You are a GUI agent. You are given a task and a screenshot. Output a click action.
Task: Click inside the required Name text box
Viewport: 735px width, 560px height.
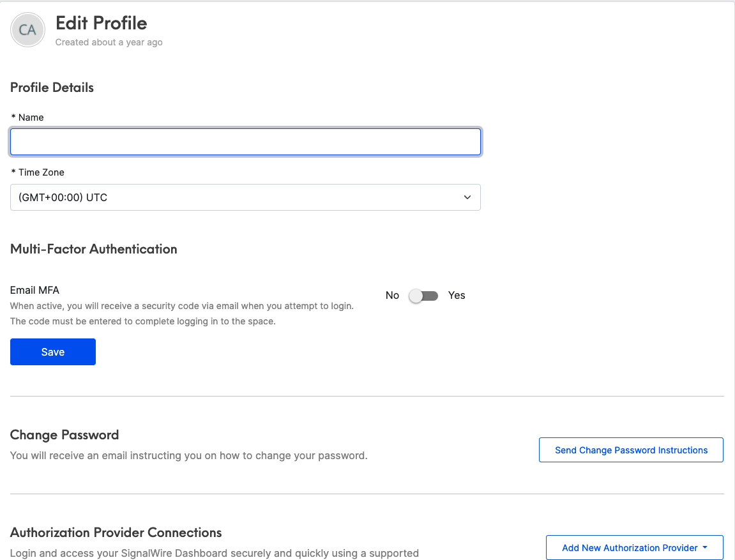tap(245, 141)
